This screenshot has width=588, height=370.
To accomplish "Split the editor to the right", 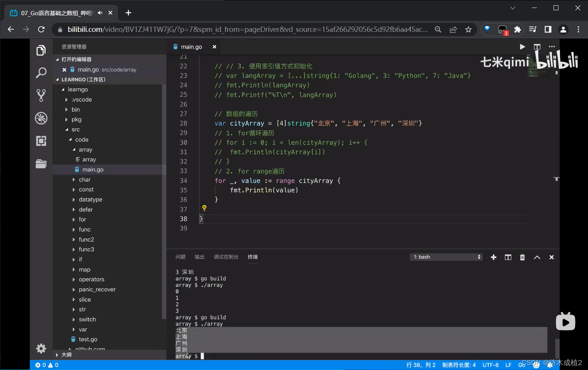I will click(x=537, y=47).
